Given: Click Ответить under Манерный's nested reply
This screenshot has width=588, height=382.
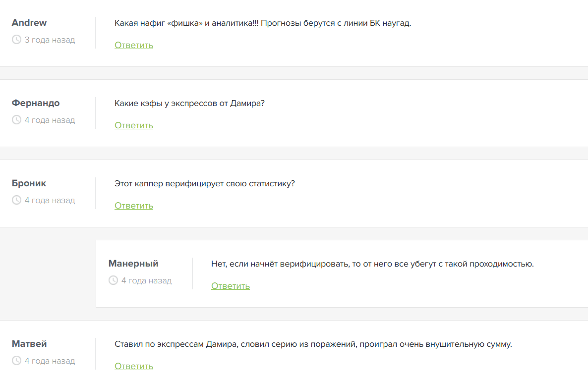Looking at the screenshot, I should click(x=231, y=286).
